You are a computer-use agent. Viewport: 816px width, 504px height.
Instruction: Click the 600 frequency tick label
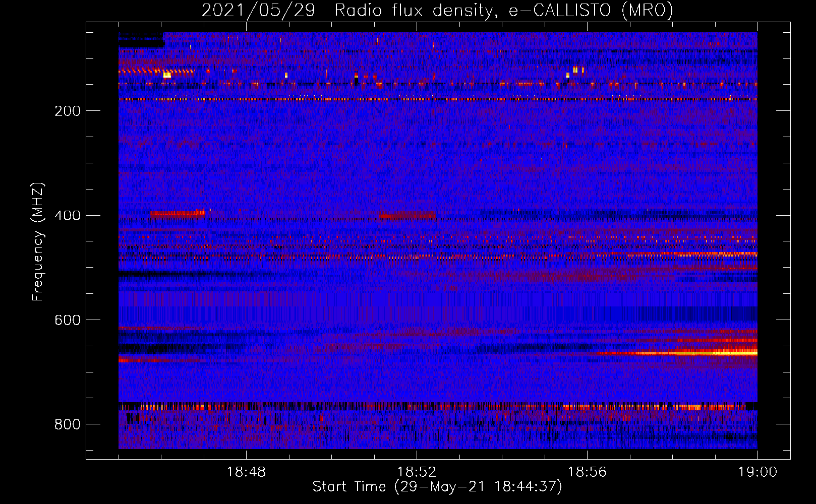click(68, 321)
